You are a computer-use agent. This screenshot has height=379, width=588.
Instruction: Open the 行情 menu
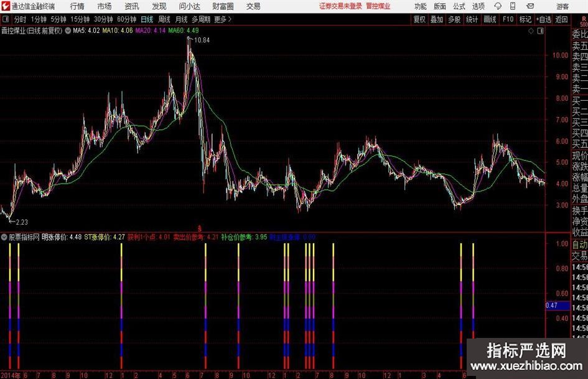pyautogui.click(x=77, y=6)
